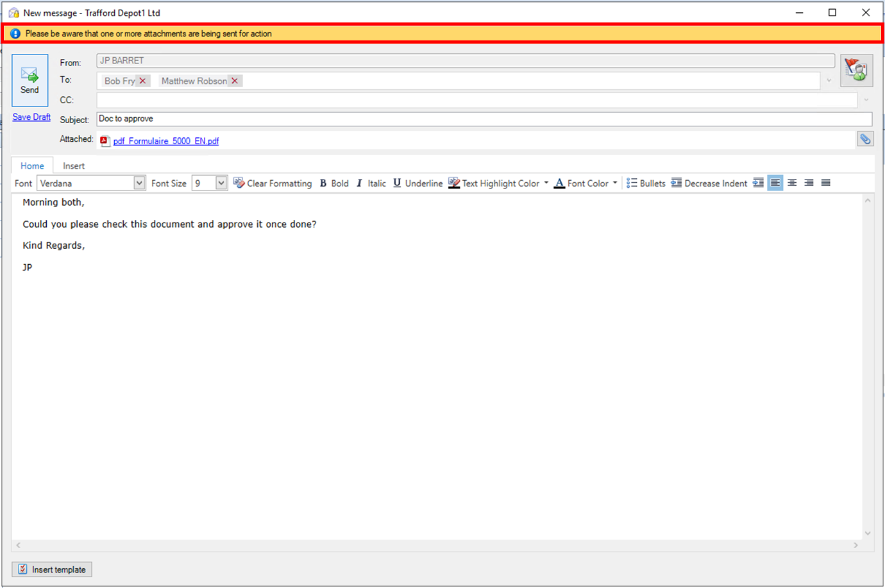Click the window title bar mail icon
Image resolution: width=885 pixels, height=588 pixels.
tap(13, 13)
